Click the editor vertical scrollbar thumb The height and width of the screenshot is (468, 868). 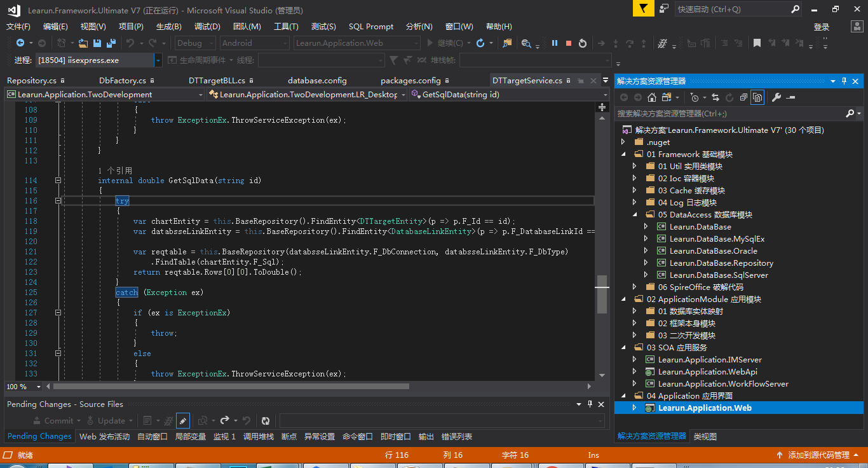pyautogui.click(x=602, y=294)
